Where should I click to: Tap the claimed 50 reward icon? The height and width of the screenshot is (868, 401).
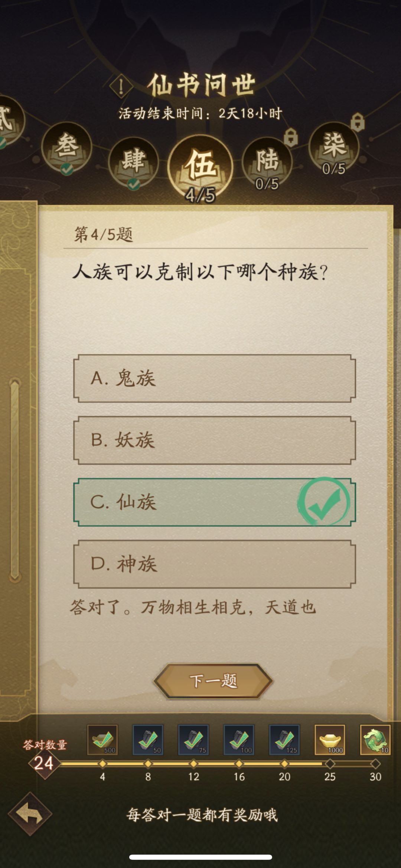click(x=148, y=740)
